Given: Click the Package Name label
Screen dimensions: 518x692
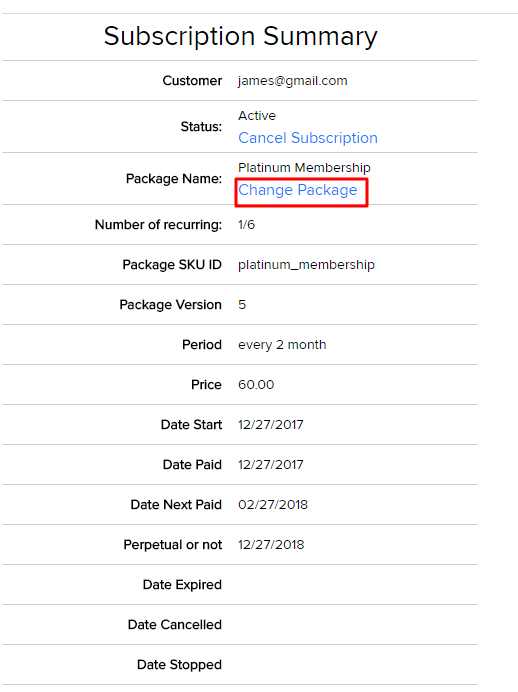Looking at the screenshot, I should 174,179.
